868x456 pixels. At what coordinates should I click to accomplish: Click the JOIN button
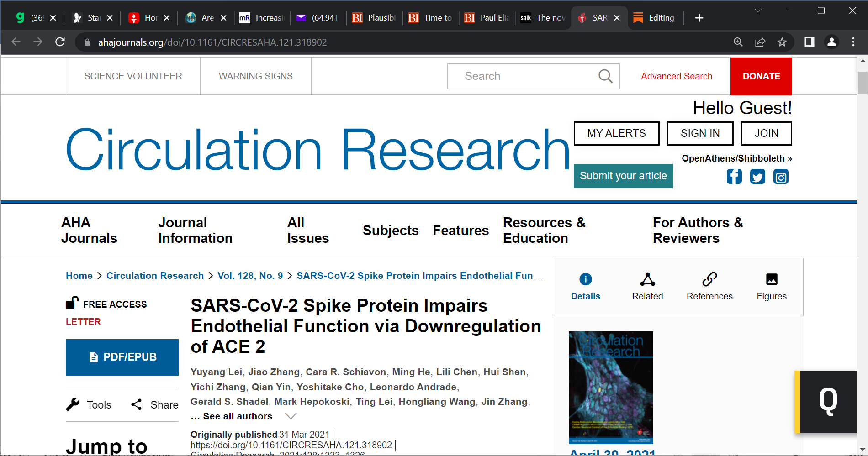click(x=766, y=133)
